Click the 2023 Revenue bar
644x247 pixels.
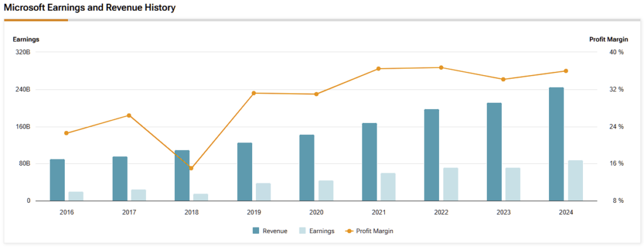tap(494, 152)
